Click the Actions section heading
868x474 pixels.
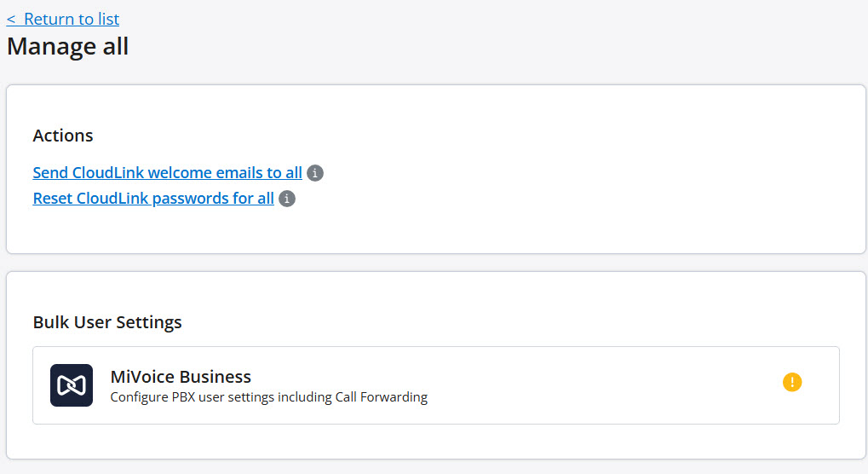pos(62,136)
